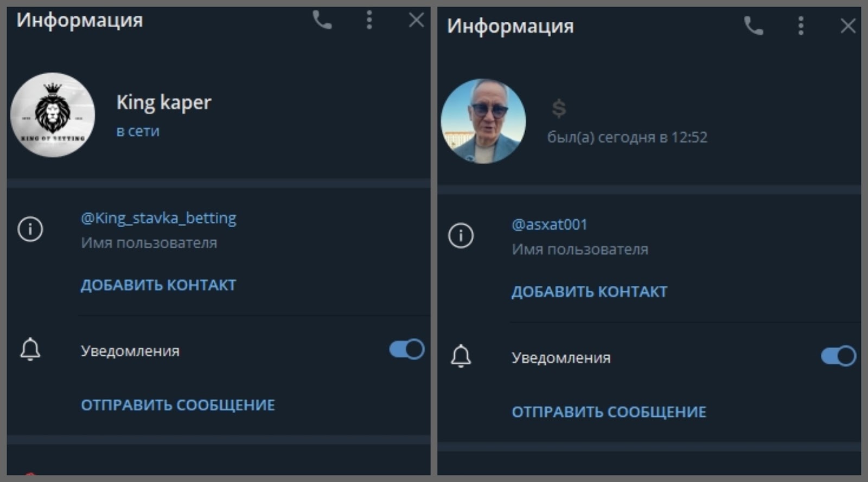This screenshot has height=482, width=868.
Task: Disable notifications toggle for King kaper
Action: tap(407, 349)
